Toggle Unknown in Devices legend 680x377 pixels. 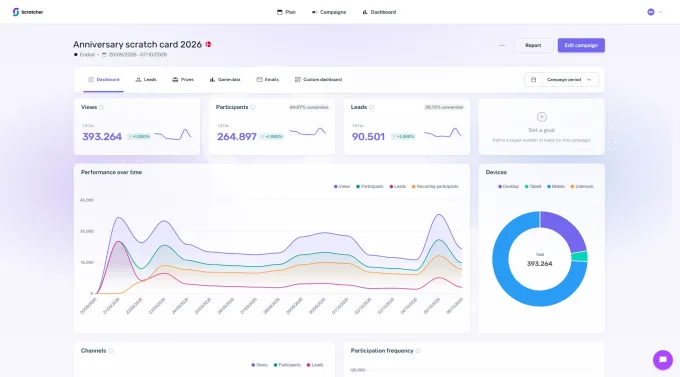point(582,187)
